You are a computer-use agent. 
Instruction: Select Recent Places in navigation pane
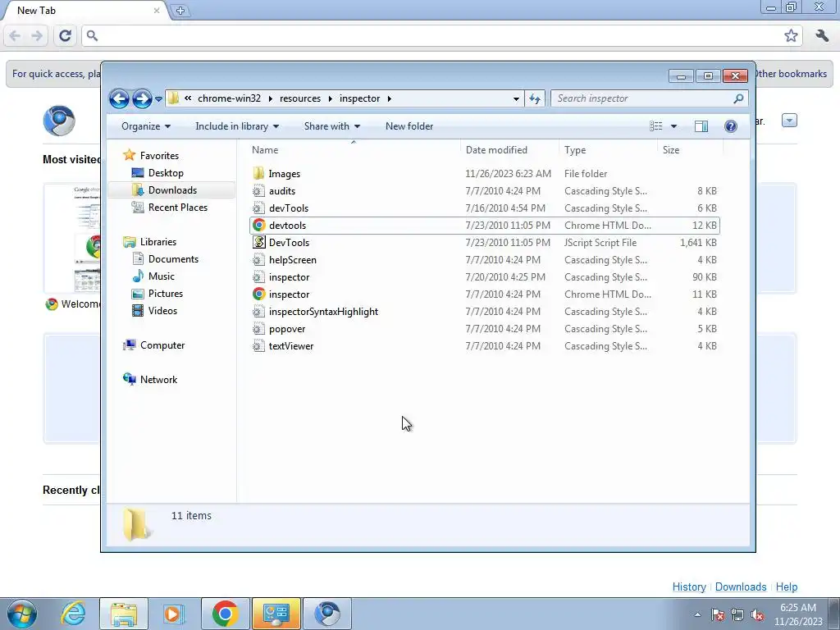coord(177,208)
